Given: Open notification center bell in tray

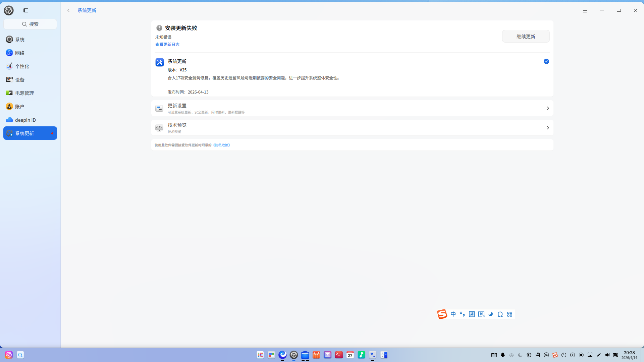Looking at the screenshot, I should pyautogui.click(x=502, y=355).
